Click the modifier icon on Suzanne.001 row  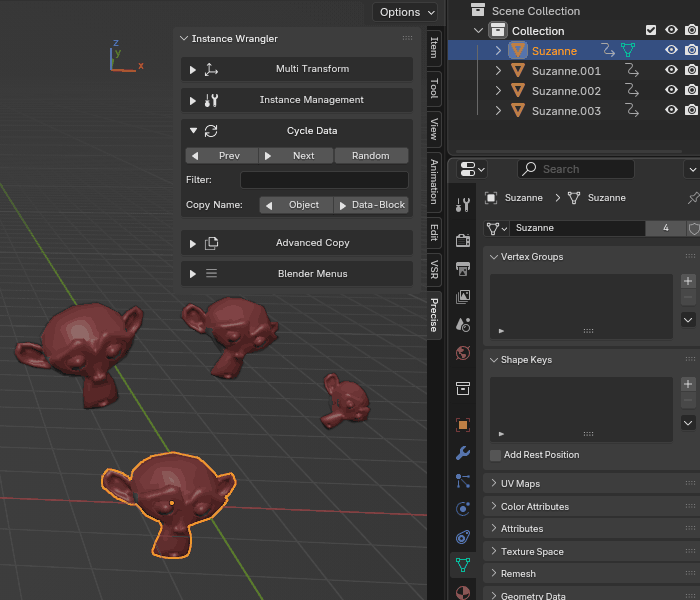631,70
